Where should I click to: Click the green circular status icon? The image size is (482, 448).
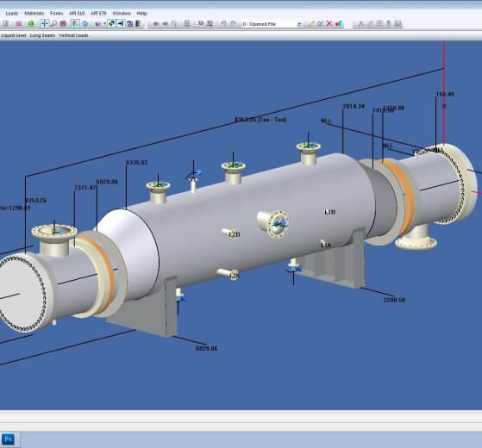click(x=31, y=23)
